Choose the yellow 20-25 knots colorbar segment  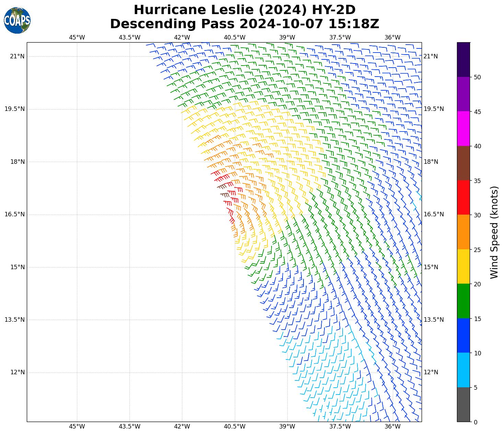[x=463, y=266]
